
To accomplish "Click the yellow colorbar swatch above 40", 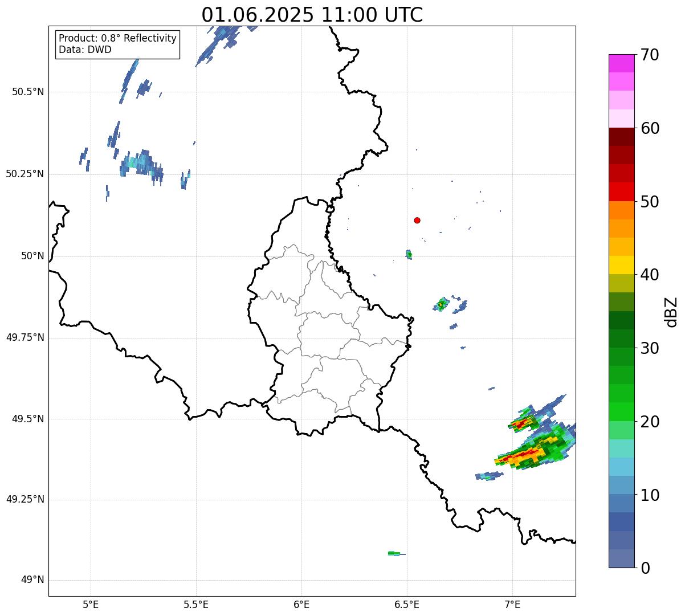I will point(622,265).
